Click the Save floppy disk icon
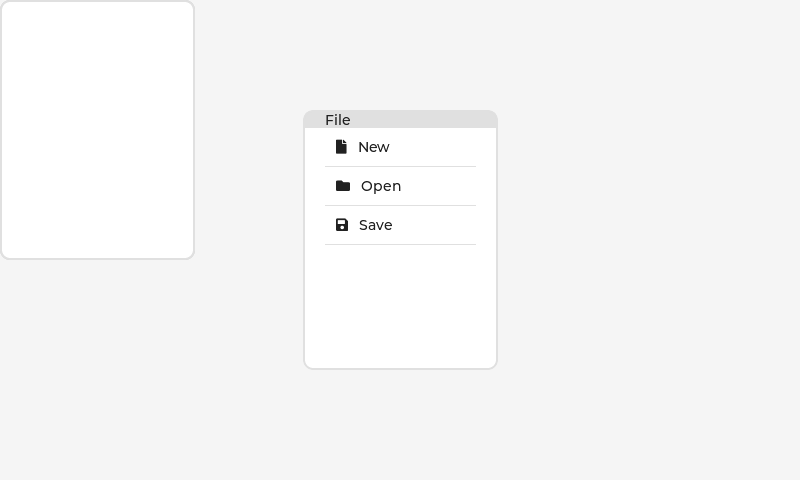Viewport: 800px width, 480px height. (x=342, y=225)
